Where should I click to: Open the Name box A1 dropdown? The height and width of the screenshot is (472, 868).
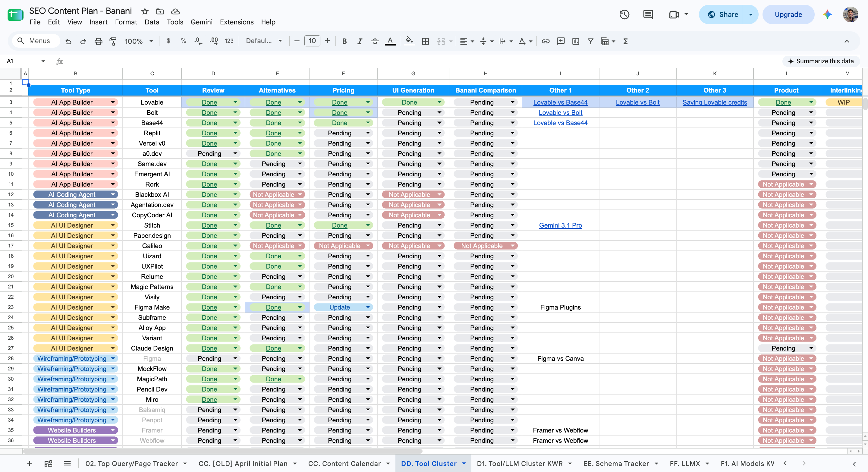[43, 61]
